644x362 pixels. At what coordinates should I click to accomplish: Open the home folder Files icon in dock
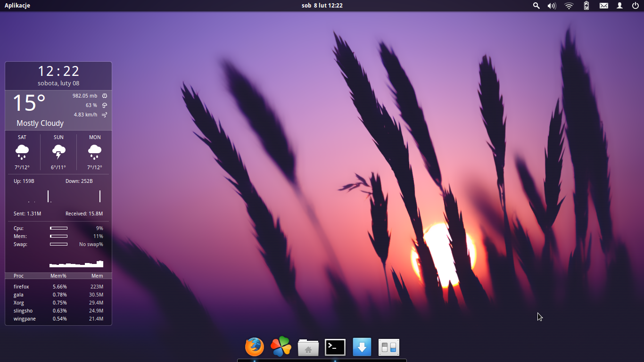[308, 347]
